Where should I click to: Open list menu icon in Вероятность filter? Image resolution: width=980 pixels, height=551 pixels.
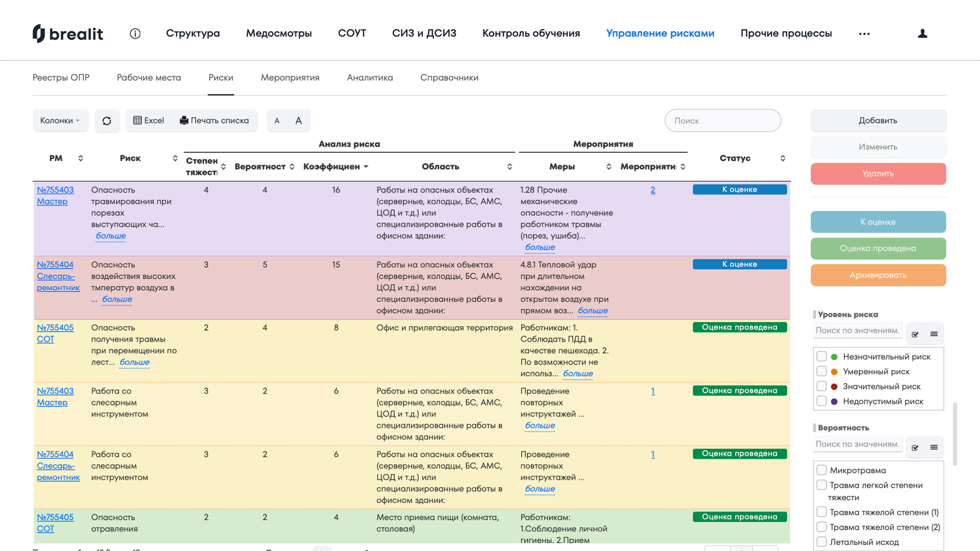(934, 447)
